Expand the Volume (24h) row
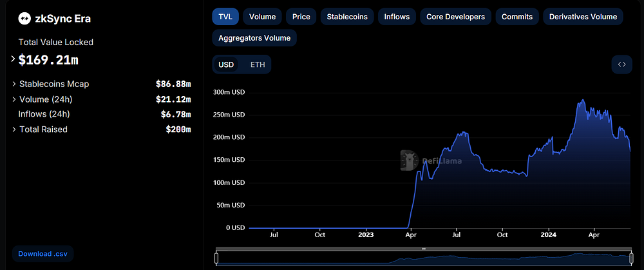The image size is (644, 270). tap(14, 99)
